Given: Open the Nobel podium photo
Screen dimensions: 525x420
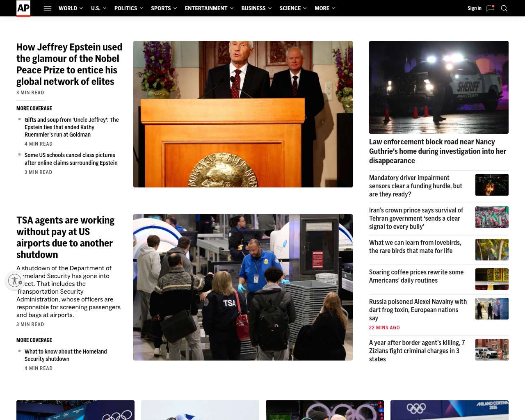Looking at the screenshot, I should tap(243, 114).
